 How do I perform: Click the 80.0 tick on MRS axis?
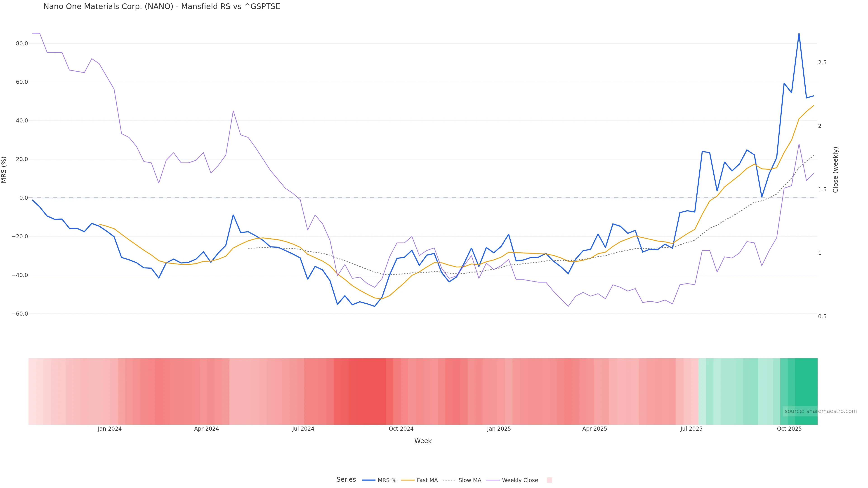click(x=21, y=44)
